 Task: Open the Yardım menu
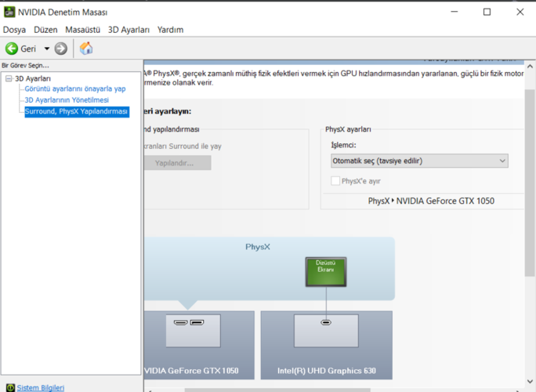(170, 30)
